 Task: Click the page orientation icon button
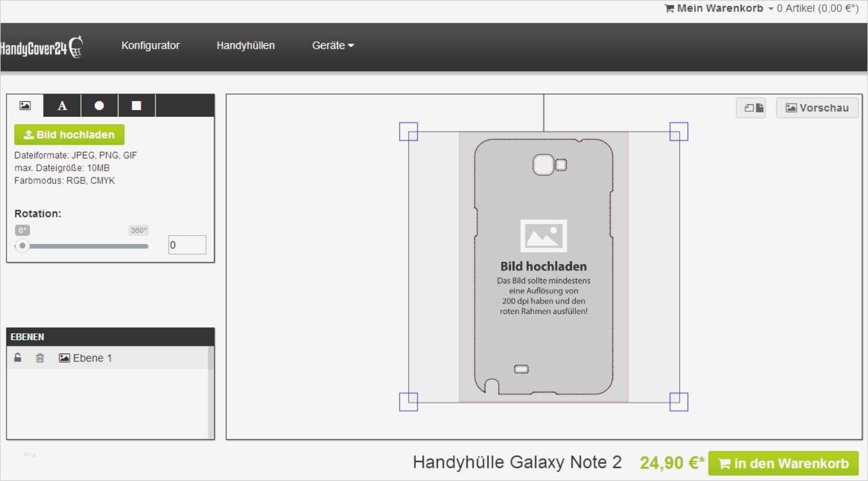coord(751,108)
